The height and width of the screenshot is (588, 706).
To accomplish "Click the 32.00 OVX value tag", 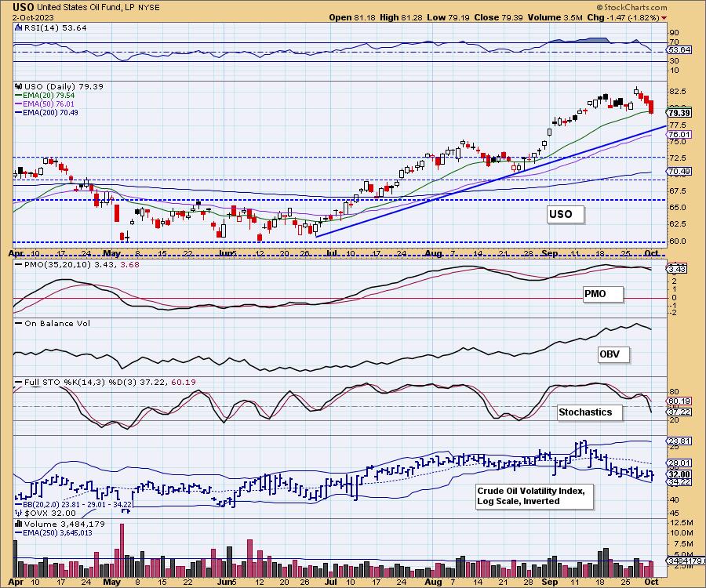I will [679, 474].
